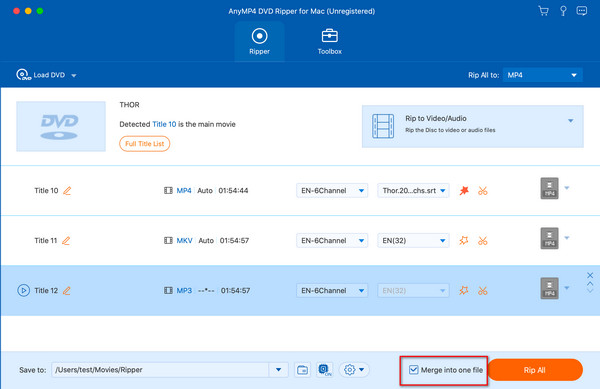600x389 pixels.
Task: Open the Cut scissors tool for Title 11
Action: click(483, 241)
